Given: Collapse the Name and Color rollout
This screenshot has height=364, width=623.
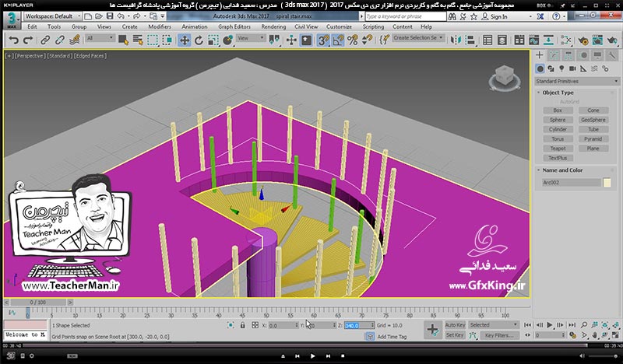Looking at the screenshot, I should click(x=562, y=170).
